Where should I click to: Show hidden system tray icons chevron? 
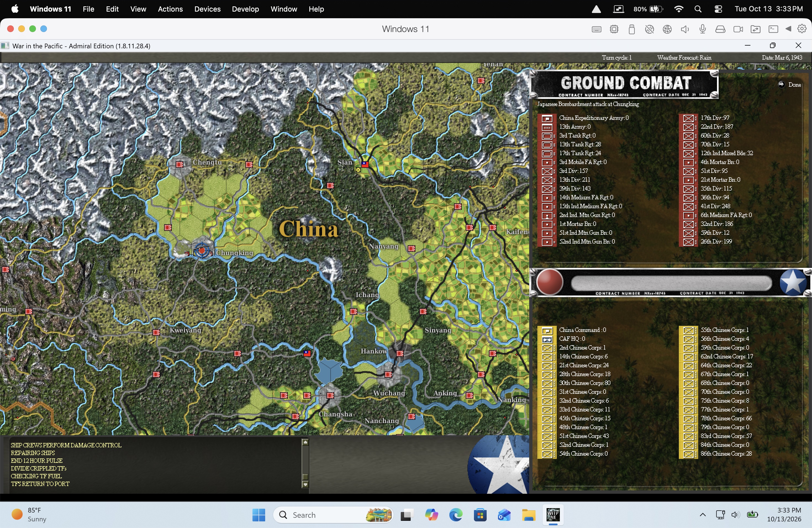702,515
